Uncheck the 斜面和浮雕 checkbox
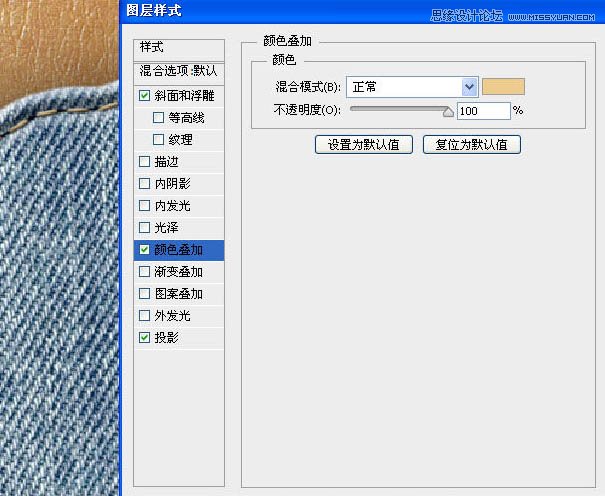Image resolution: width=605 pixels, height=496 pixels. pyautogui.click(x=144, y=96)
